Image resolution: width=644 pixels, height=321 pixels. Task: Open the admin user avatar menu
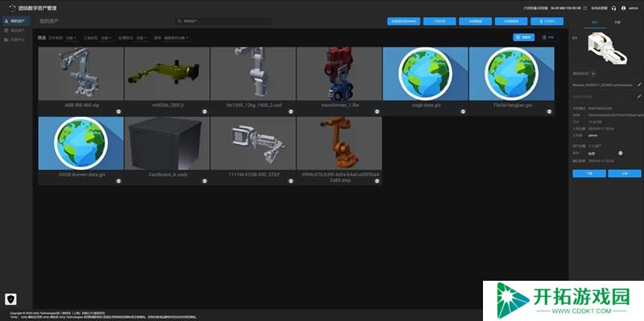623,8
